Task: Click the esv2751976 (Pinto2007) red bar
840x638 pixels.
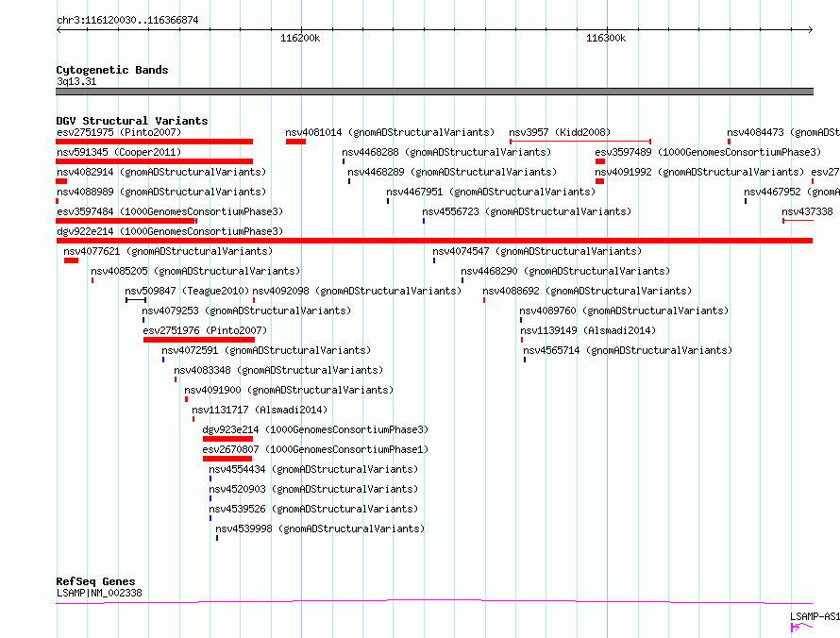Action: [x=199, y=340]
